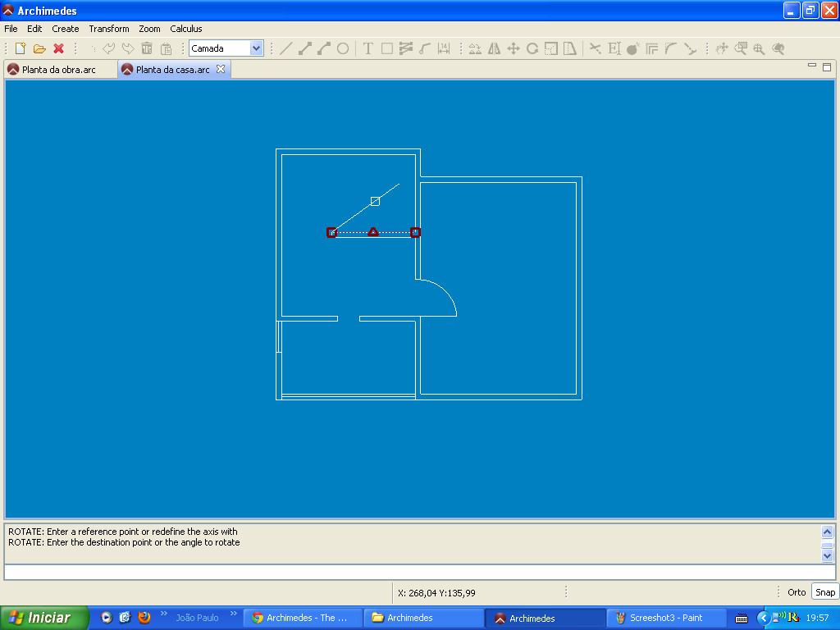840x630 pixels.
Task: Create a new drawing file
Action: [21, 48]
